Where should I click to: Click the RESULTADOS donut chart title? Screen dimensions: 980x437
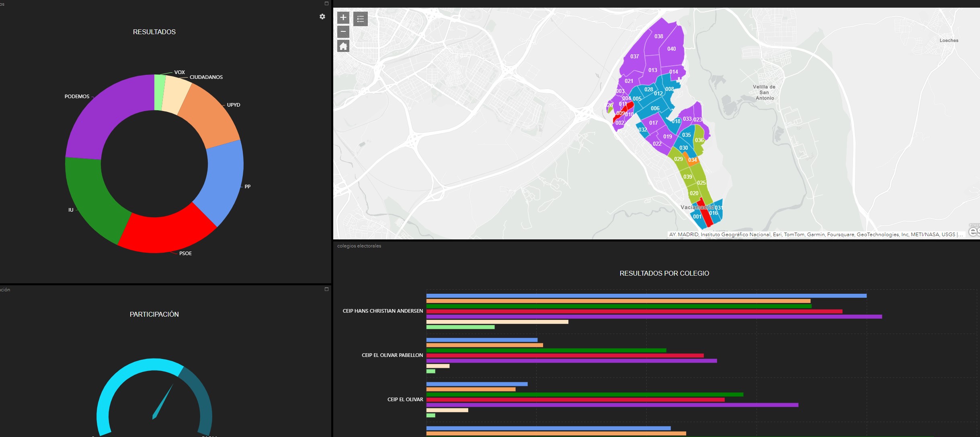(x=154, y=32)
